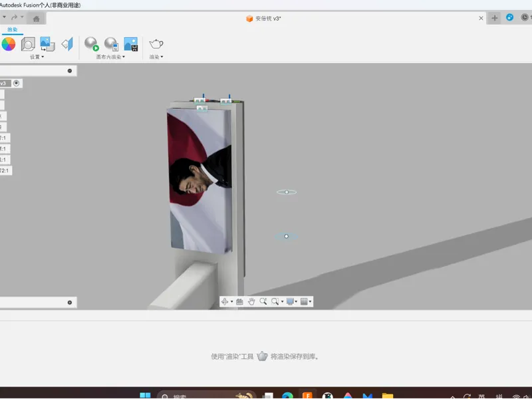Click the teapot Render icon in toolbar

pos(156,44)
